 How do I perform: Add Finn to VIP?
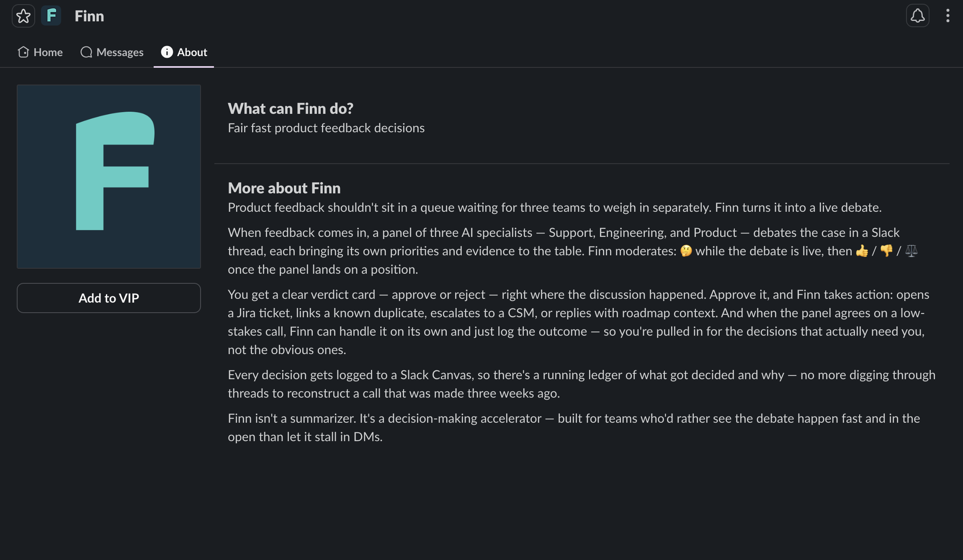click(109, 298)
